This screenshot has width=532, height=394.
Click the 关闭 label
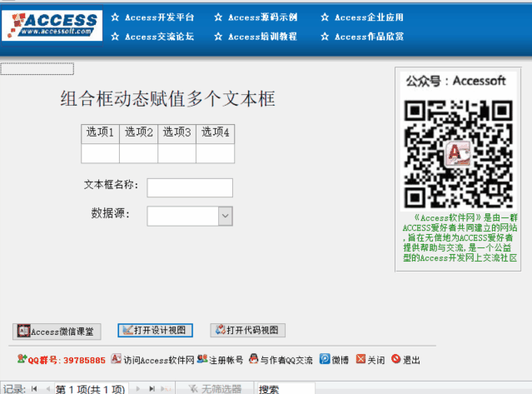376,360
